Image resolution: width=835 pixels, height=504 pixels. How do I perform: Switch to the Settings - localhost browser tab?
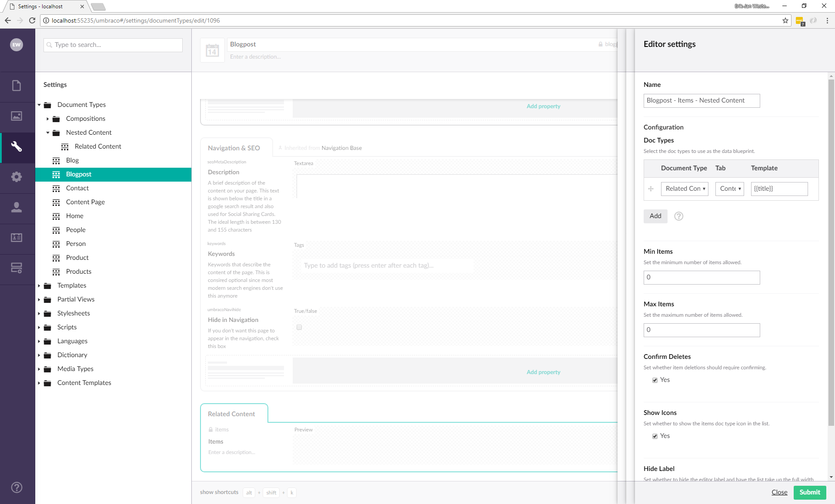pos(46,7)
